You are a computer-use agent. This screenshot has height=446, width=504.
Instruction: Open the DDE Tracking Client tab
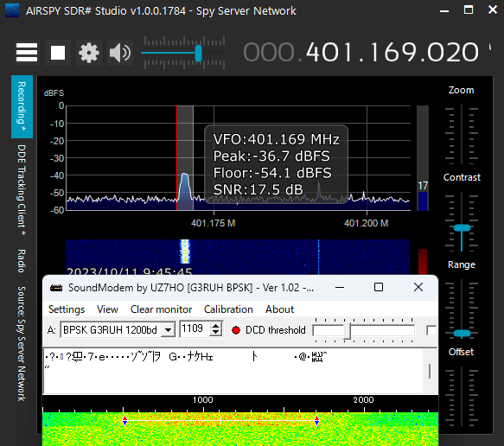tap(22, 190)
